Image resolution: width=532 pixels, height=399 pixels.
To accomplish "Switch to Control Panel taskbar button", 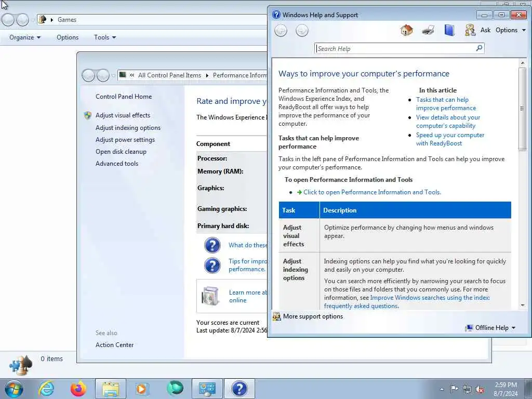I will 207,389.
